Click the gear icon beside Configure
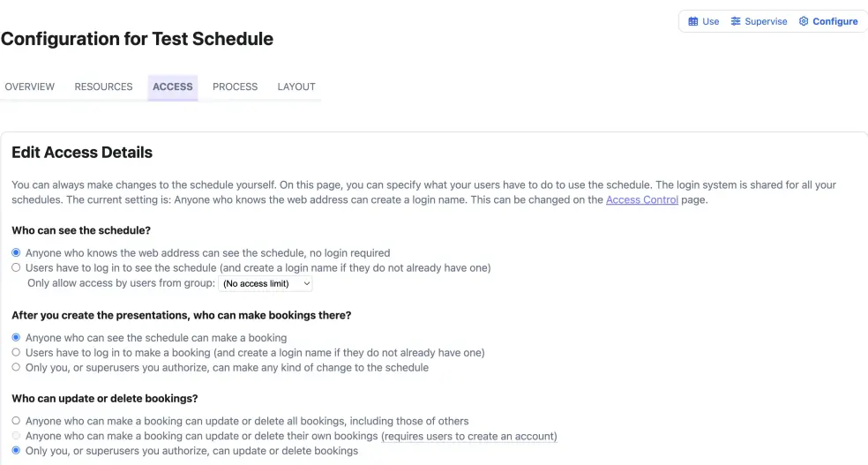 pyautogui.click(x=804, y=21)
